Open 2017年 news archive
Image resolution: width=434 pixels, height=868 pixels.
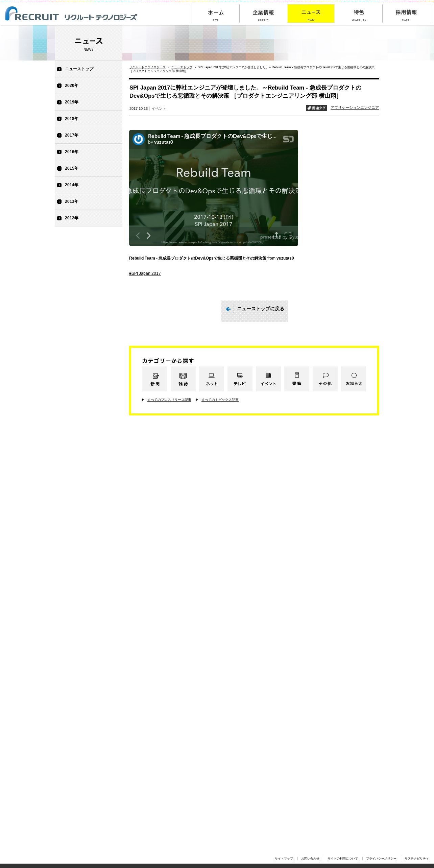[89, 135]
